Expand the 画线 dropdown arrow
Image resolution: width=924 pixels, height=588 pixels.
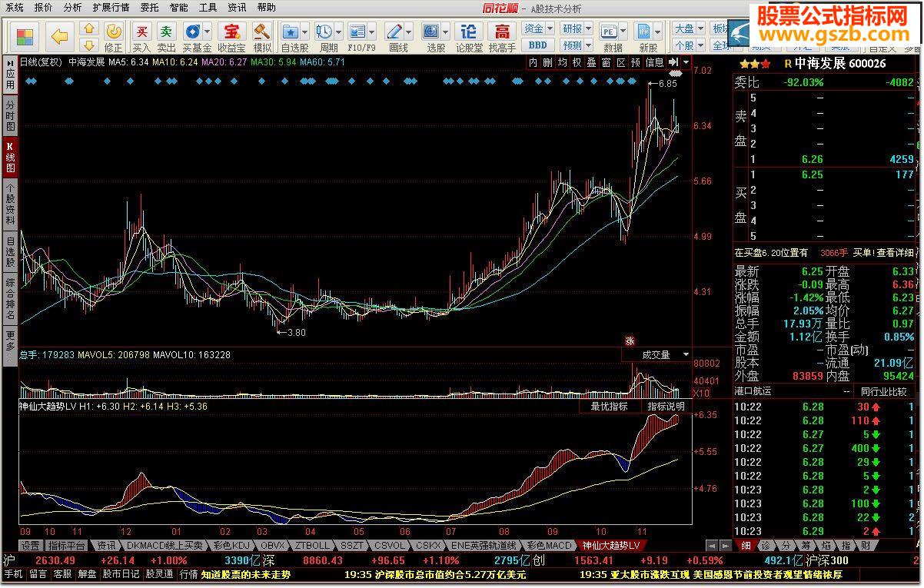coord(408,32)
